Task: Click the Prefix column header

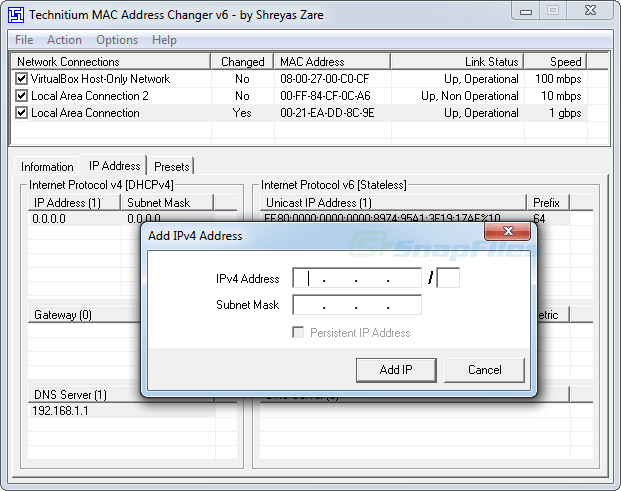Action: point(548,203)
